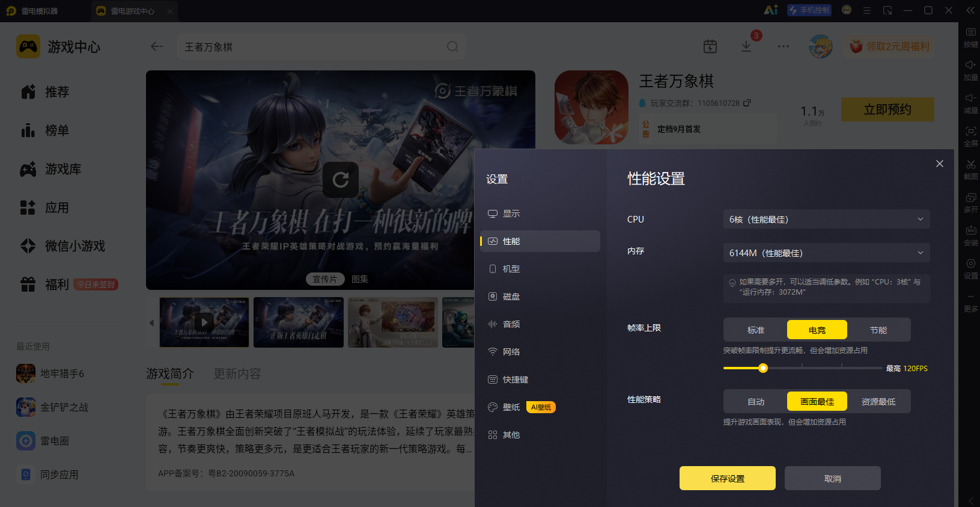Click the AI assistant icon in title bar
The height and width of the screenshot is (507, 980).
coord(771,10)
